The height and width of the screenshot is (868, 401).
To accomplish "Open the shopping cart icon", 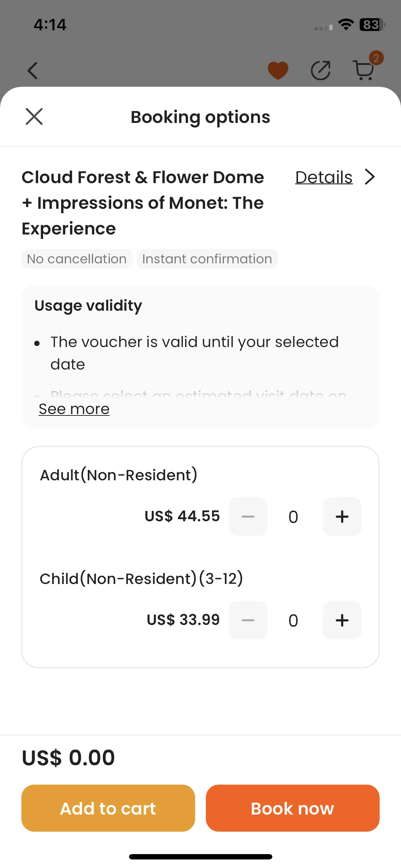I will (x=364, y=69).
